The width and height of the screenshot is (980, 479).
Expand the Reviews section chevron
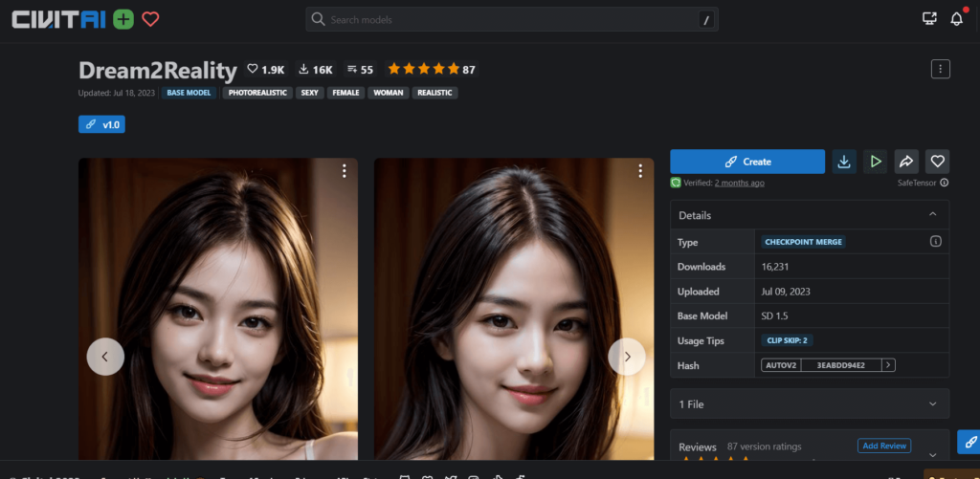pyautogui.click(x=933, y=453)
